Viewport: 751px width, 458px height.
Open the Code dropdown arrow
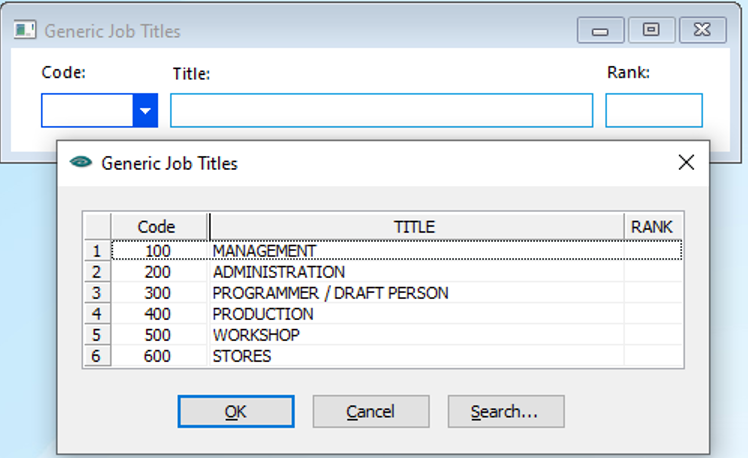pos(145,111)
